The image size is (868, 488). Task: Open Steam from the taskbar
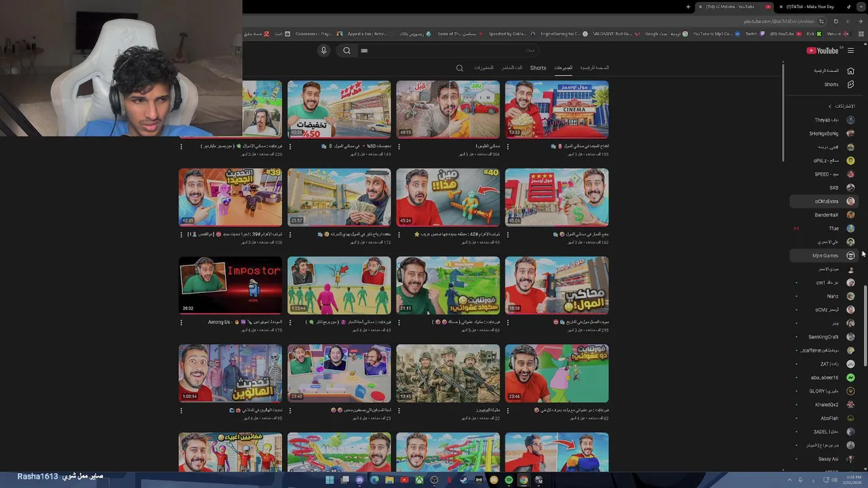(464, 480)
